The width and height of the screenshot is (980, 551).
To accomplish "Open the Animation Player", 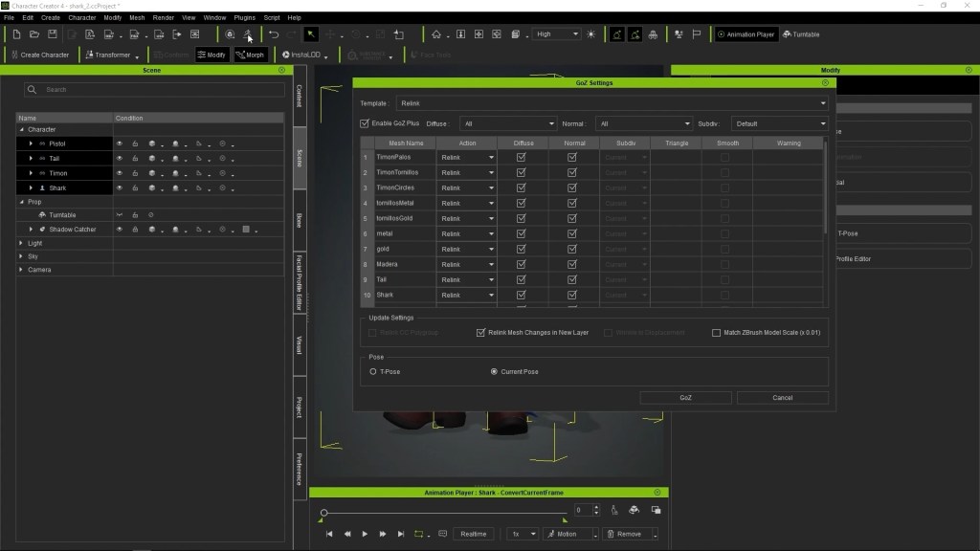I will click(746, 34).
